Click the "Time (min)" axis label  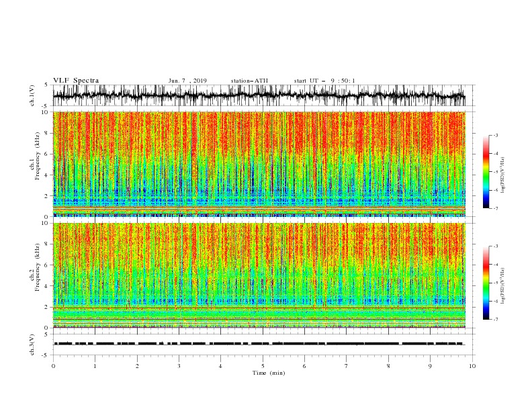click(269, 373)
